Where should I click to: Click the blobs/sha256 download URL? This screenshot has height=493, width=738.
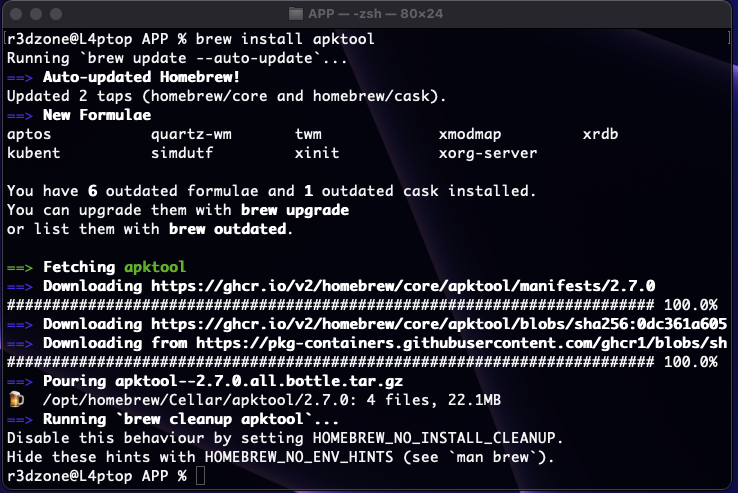coord(439,324)
